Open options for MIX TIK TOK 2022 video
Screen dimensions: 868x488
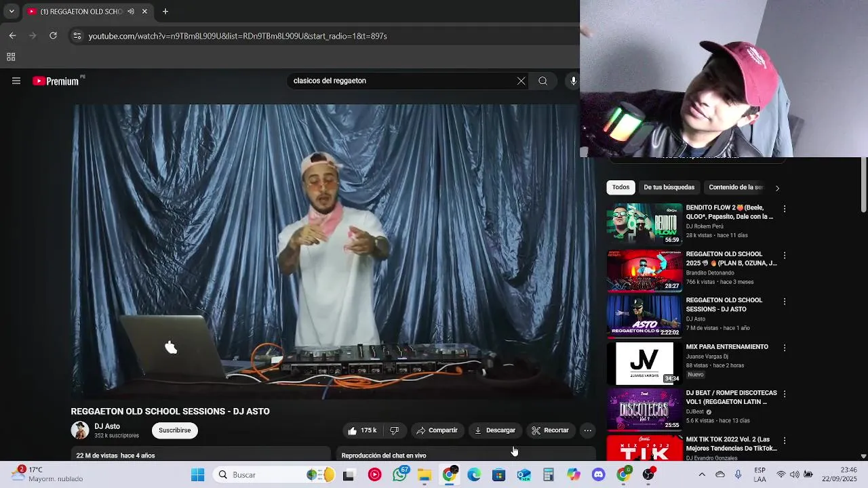tap(785, 441)
